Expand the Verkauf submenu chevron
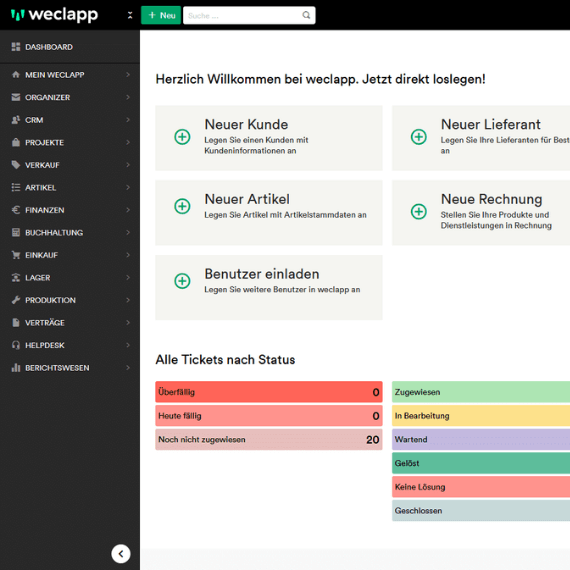570x570 pixels. [x=128, y=165]
